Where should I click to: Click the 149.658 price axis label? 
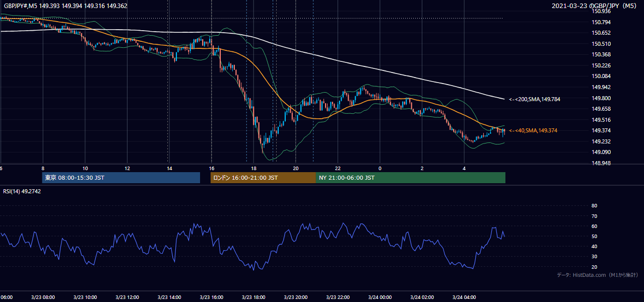(x=602, y=109)
